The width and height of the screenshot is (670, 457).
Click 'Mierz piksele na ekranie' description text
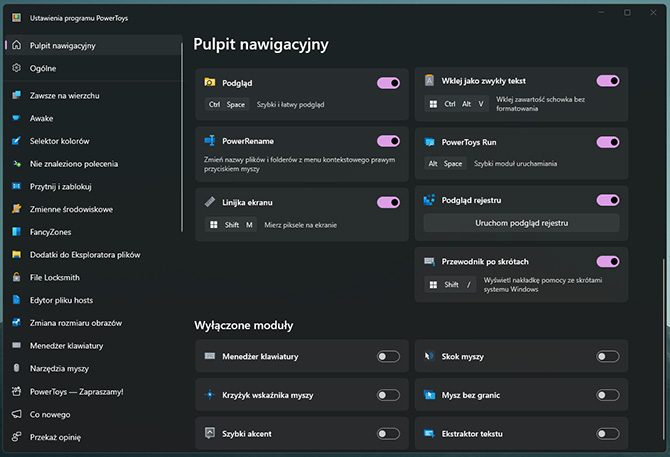[300, 225]
